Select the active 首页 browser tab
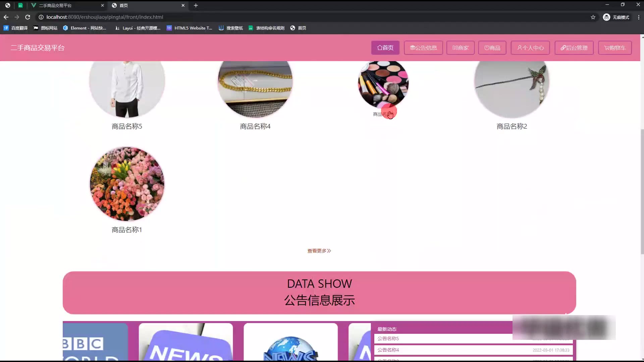The height and width of the screenshot is (362, 644). [x=148, y=5]
